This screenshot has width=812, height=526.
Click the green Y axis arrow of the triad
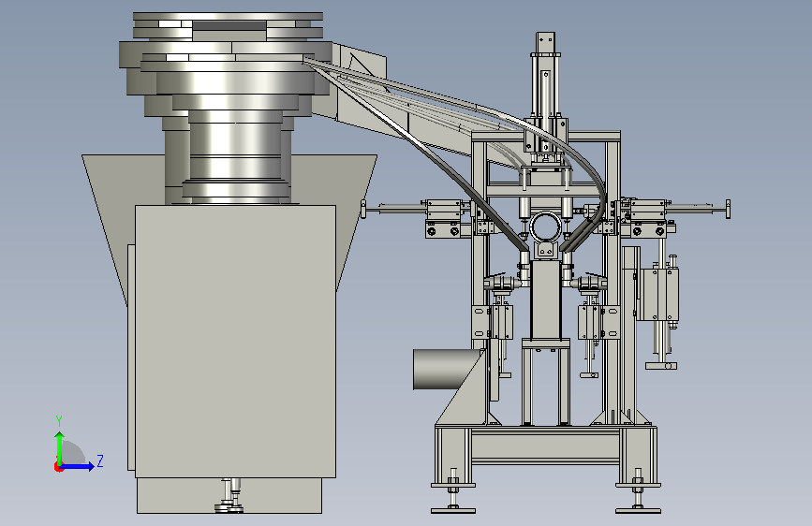(x=60, y=447)
